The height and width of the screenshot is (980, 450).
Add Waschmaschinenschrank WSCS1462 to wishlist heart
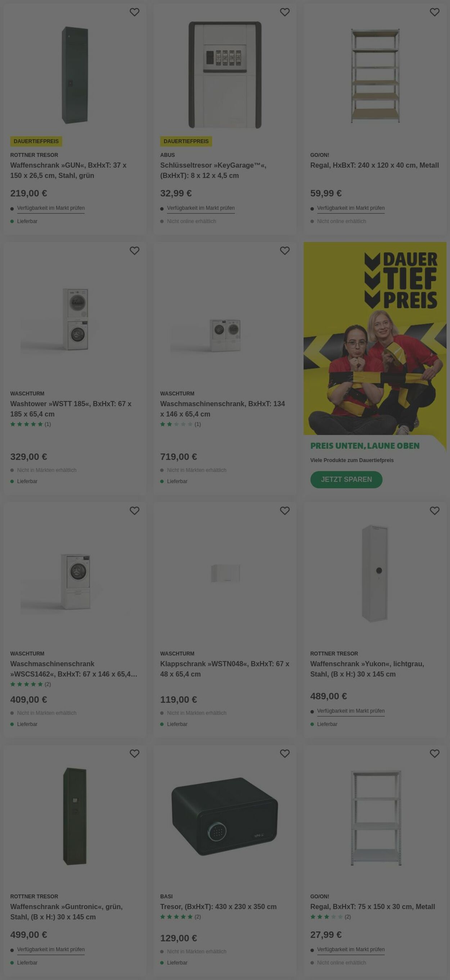coord(135,510)
